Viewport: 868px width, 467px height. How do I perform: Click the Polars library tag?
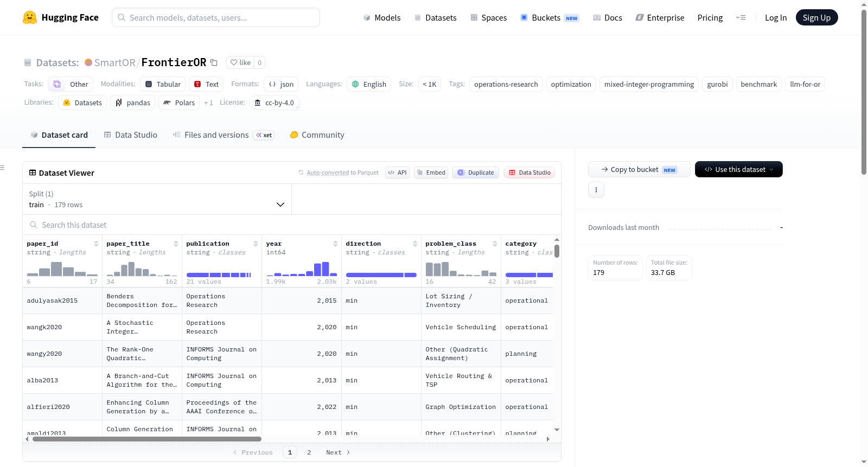[x=179, y=103]
